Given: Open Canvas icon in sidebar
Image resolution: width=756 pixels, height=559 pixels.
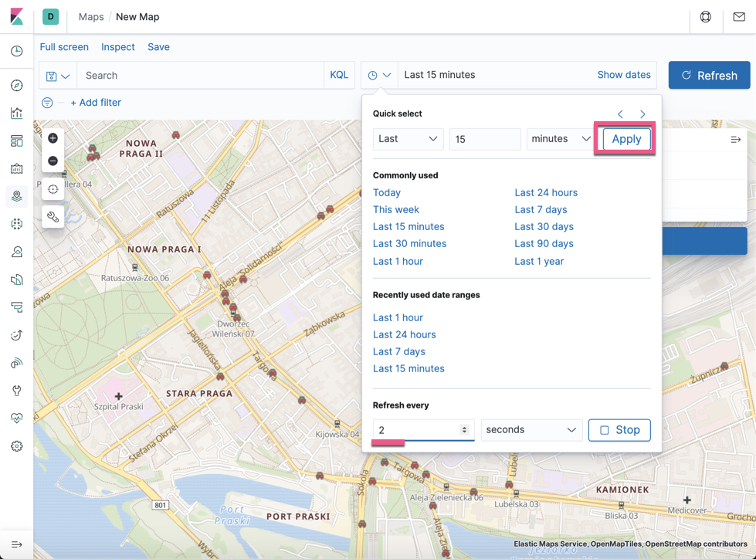Looking at the screenshot, I should pyautogui.click(x=16, y=168).
